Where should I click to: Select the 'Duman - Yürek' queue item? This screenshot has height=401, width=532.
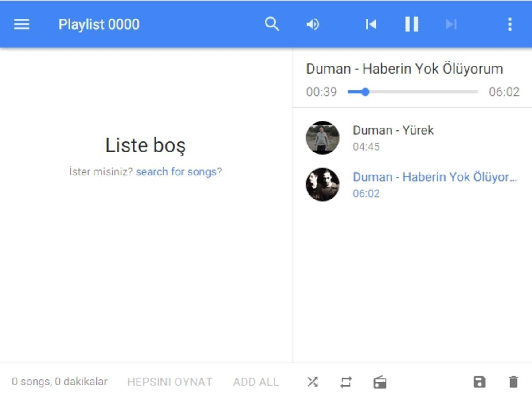(x=412, y=138)
